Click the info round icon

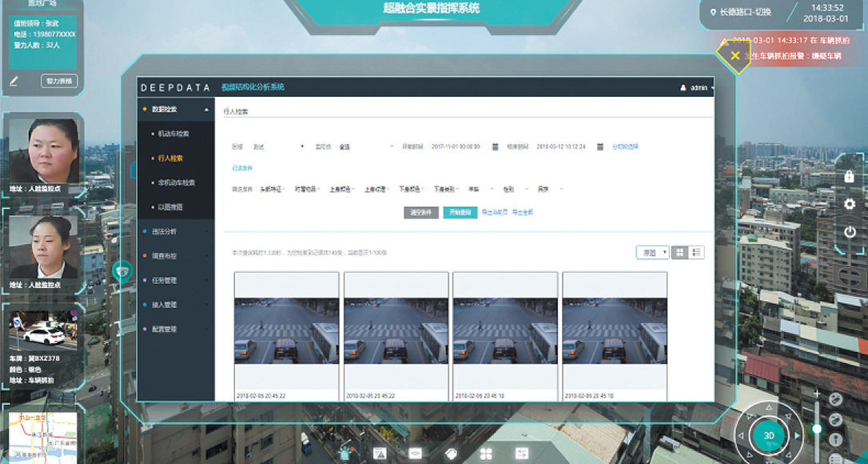point(835,440)
